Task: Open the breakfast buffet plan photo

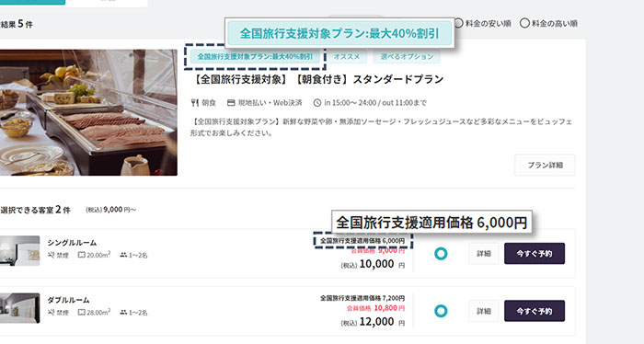Action: click(x=88, y=112)
